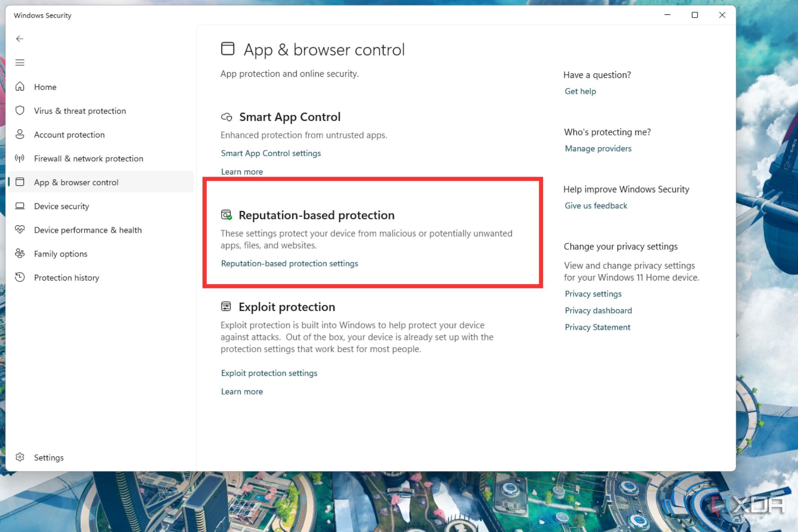Click the Firewall & network protection icon
Image resolution: width=798 pixels, height=532 pixels.
pos(20,158)
